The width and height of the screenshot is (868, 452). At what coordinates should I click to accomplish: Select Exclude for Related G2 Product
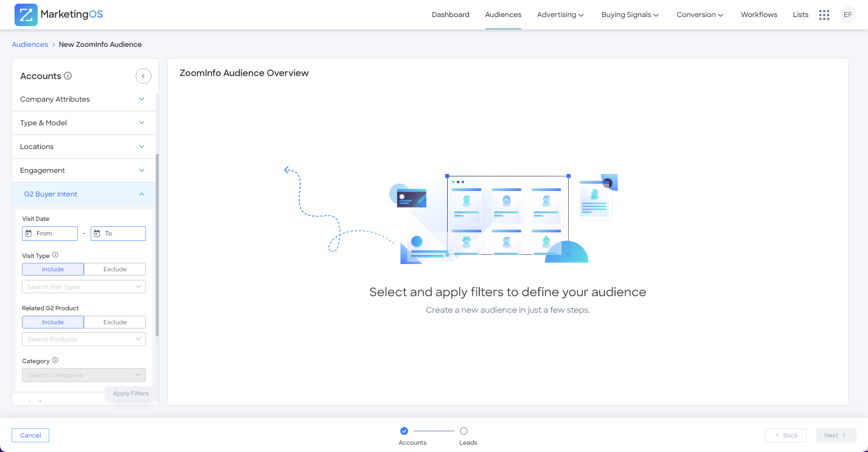(x=115, y=322)
